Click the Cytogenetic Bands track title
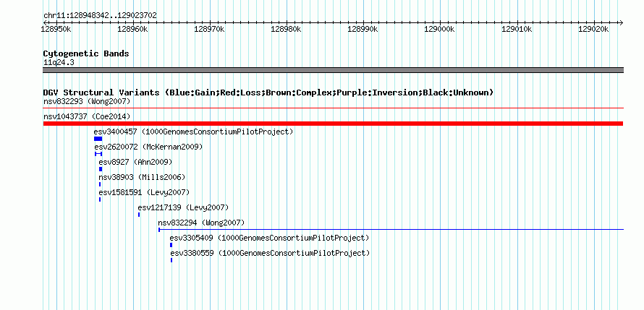Viewport: 644px width, 310px height. (86, 53)
